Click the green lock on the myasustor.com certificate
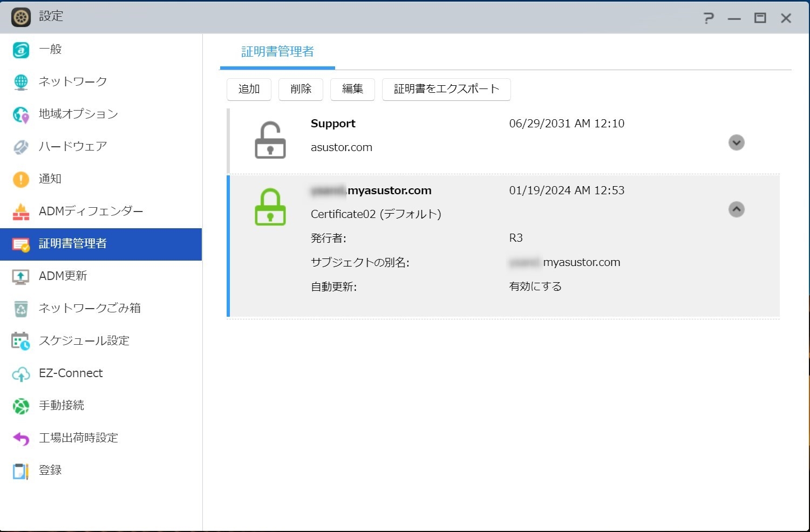This screenshot has height=532, width=810. coord(270,207)
